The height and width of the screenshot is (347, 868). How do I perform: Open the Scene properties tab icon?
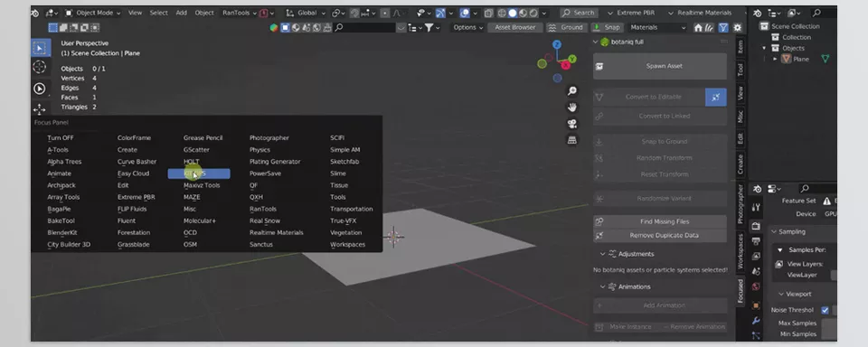coord(756,272)
